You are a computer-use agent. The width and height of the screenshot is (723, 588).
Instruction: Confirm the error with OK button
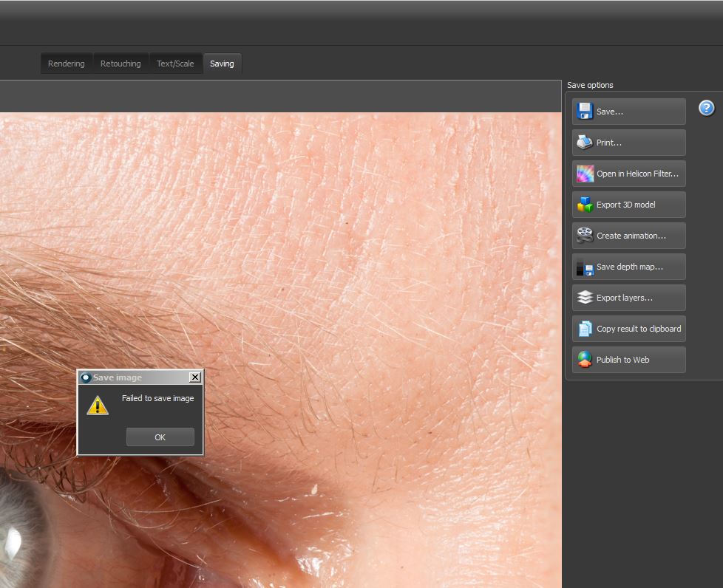(x=160, y=437)
